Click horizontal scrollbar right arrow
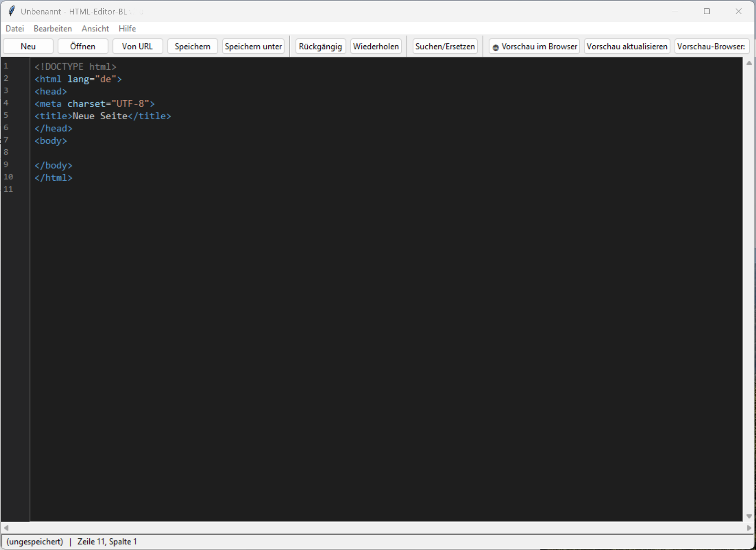 point(749,528)
